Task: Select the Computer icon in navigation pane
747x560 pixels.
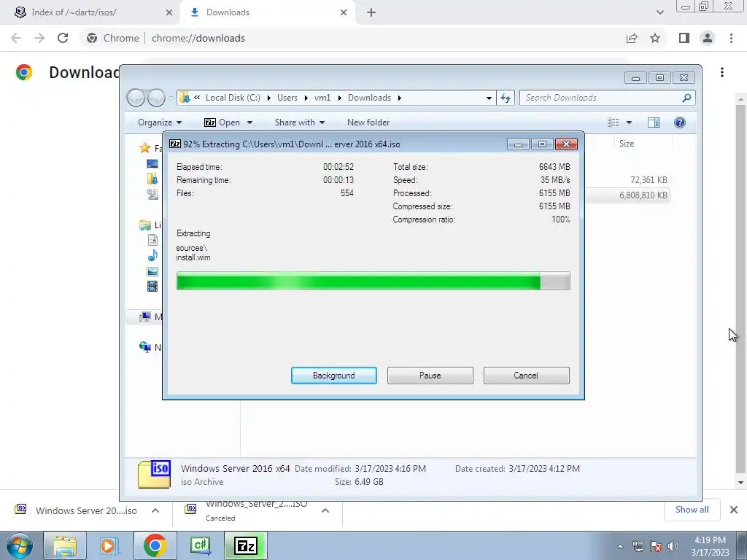Action: coord(145,316)
